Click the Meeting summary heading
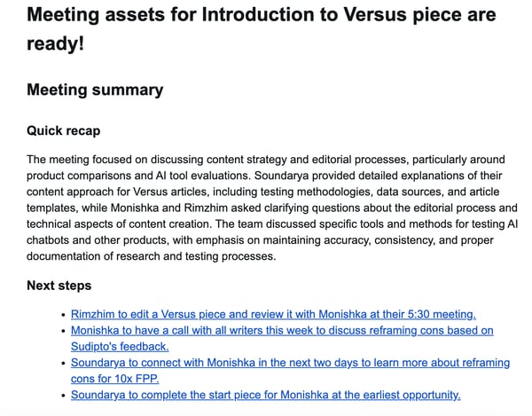532x416 pixels. (95, 90)
